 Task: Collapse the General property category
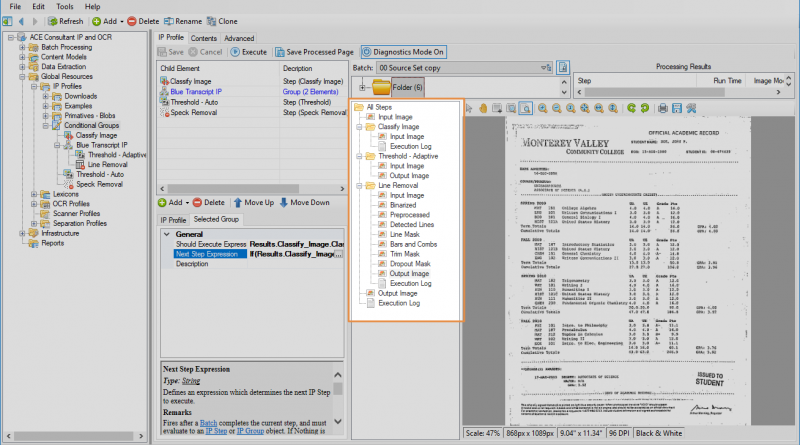(167, 234)
